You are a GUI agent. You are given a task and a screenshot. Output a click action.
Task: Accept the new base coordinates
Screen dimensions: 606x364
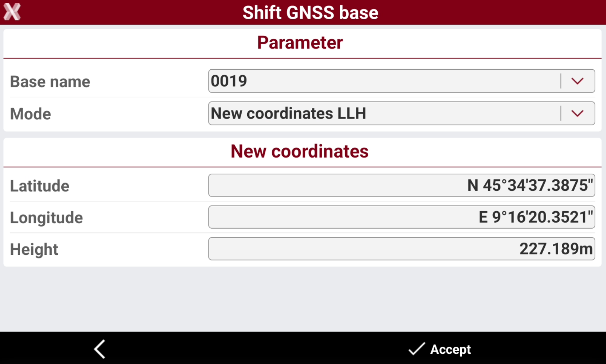coord(440,349)
